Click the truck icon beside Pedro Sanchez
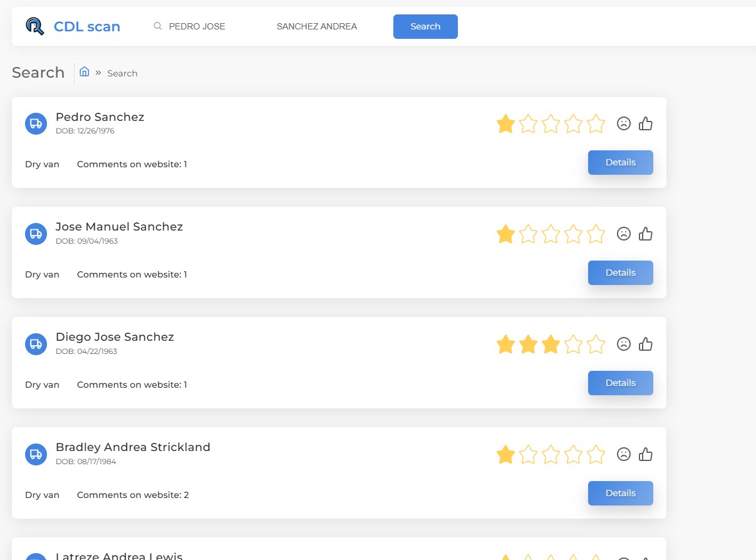Image resolution: width=756 pixels, height=560 pixels. (36, 123)
